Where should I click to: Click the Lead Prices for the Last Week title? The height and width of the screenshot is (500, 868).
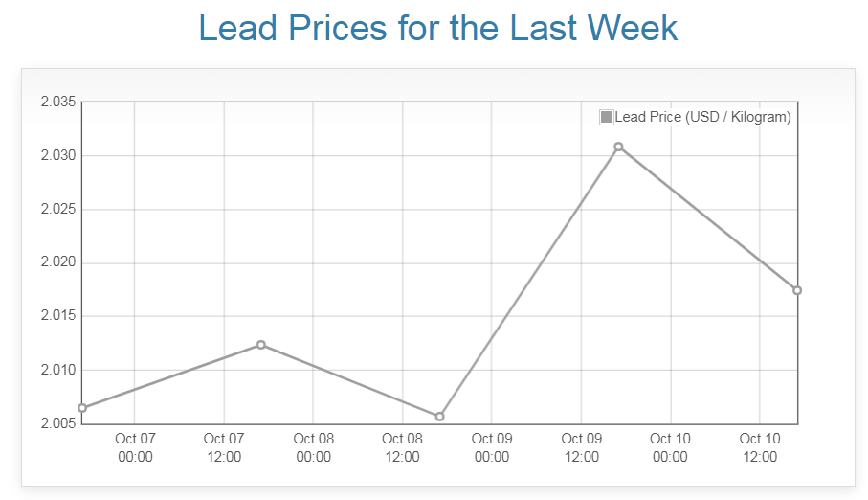[437, 28]
